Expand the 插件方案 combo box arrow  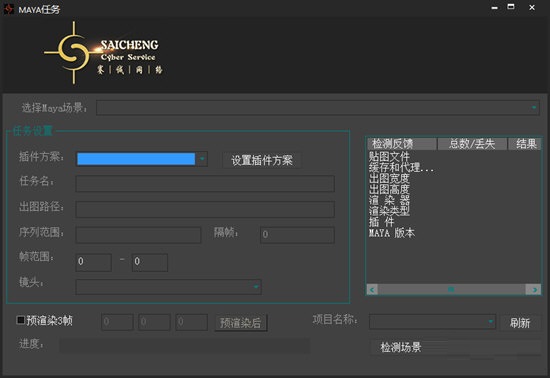(202, 159)
